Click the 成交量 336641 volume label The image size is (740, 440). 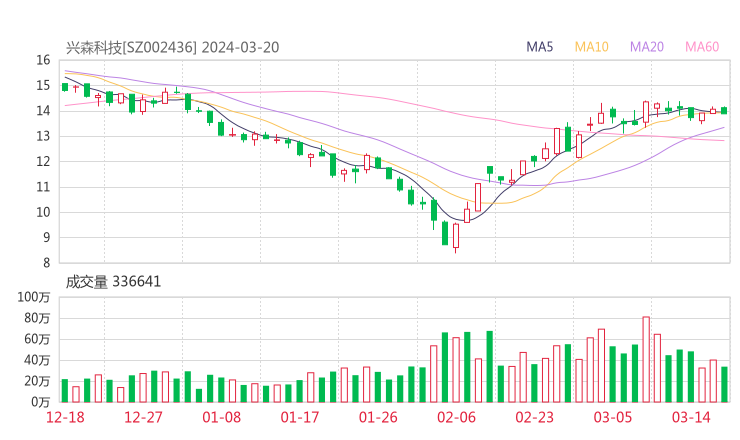113,282
